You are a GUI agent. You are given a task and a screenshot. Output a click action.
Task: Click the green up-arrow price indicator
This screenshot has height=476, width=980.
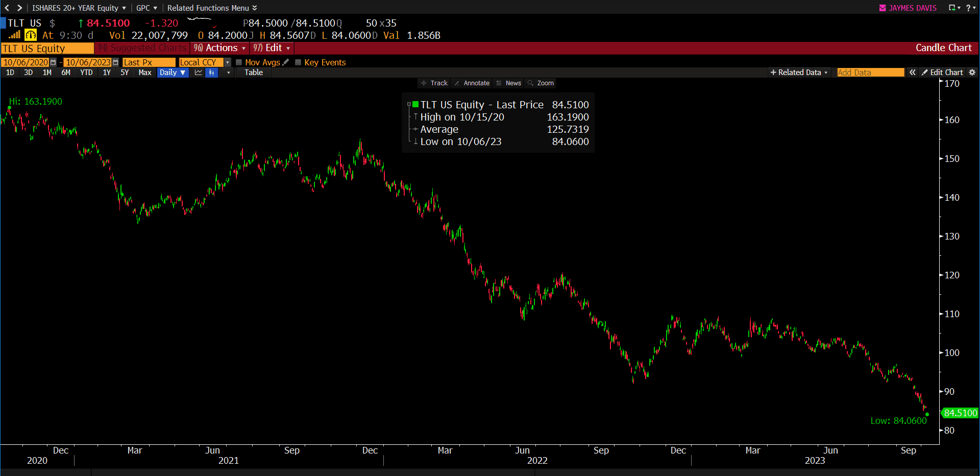click(81, 23)
